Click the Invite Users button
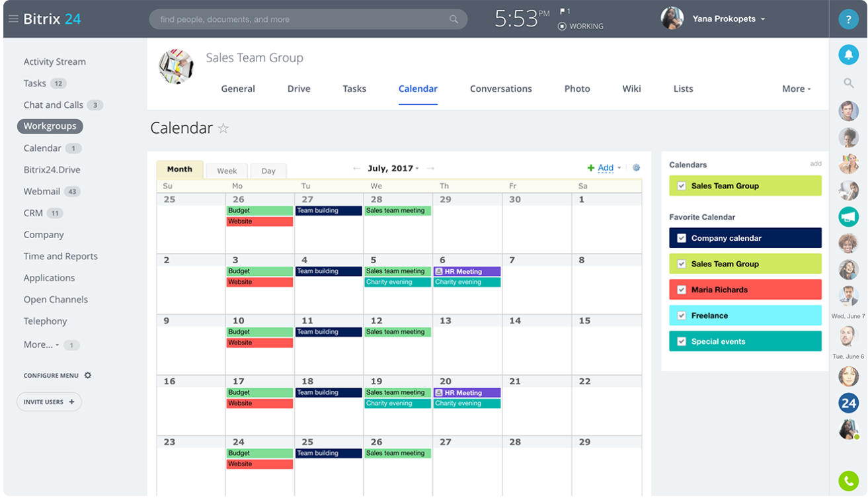This screenshot has width=868, height=500. 49,401
